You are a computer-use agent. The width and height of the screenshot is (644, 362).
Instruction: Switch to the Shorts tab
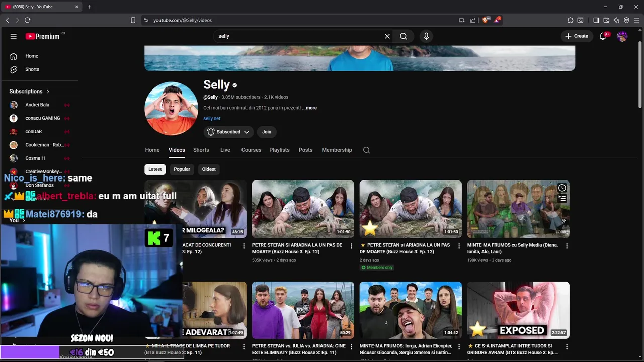(x=201, y=150)
